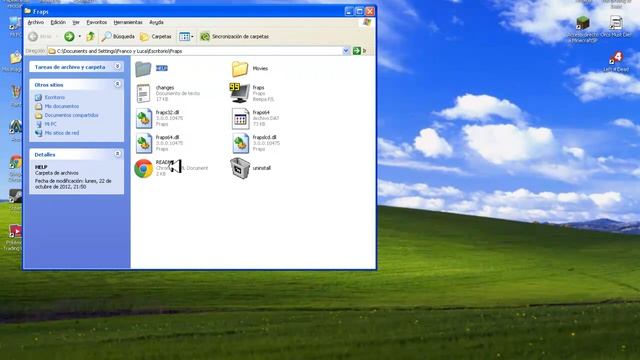The image size is (640, 360).
Task: Open Mis sitios de red link
Action: coord(62,133)
